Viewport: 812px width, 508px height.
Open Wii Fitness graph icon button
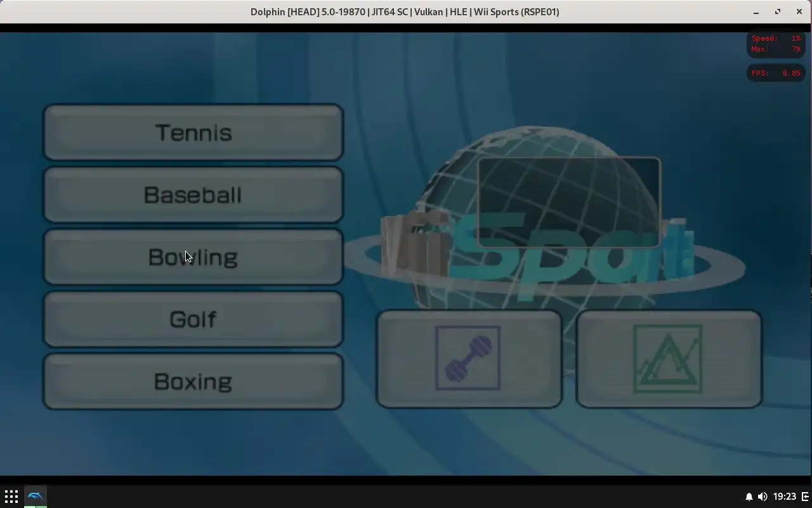click(669, 359)
